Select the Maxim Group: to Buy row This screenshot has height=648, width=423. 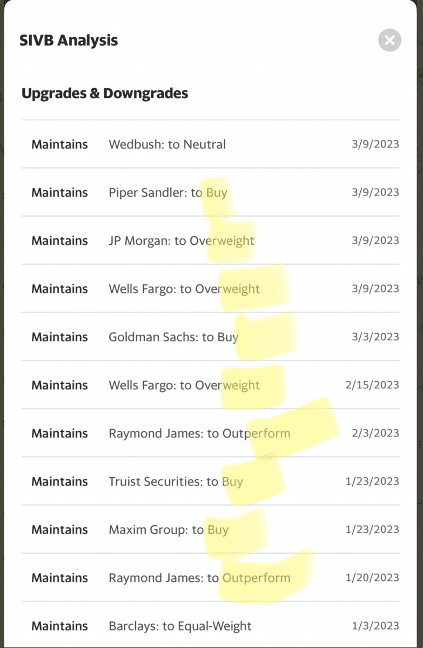coord(210,529)
